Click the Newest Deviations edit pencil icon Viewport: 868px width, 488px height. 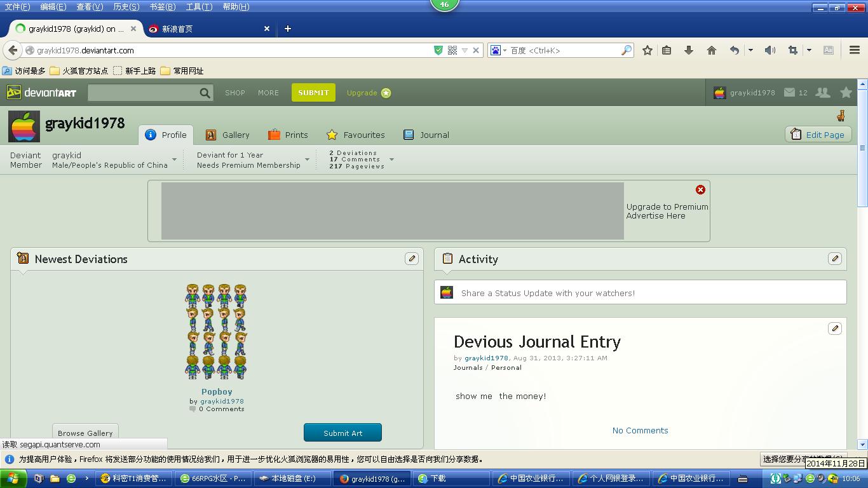412,258
